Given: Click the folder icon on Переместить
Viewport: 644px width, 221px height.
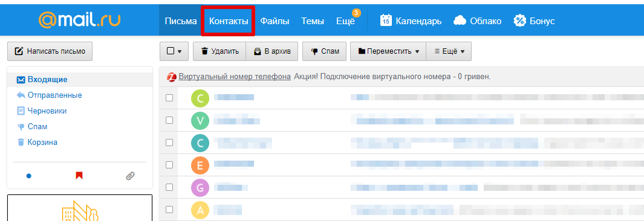Looking at the screenshot, I should 362,51.
